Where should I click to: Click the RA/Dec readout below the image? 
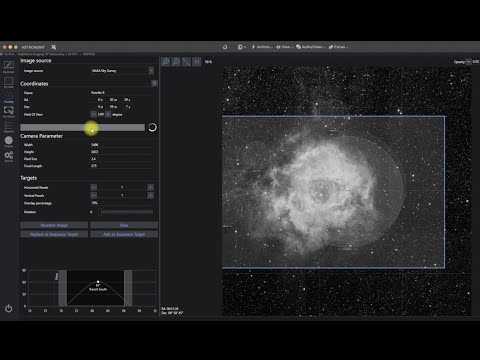[172, 311]
